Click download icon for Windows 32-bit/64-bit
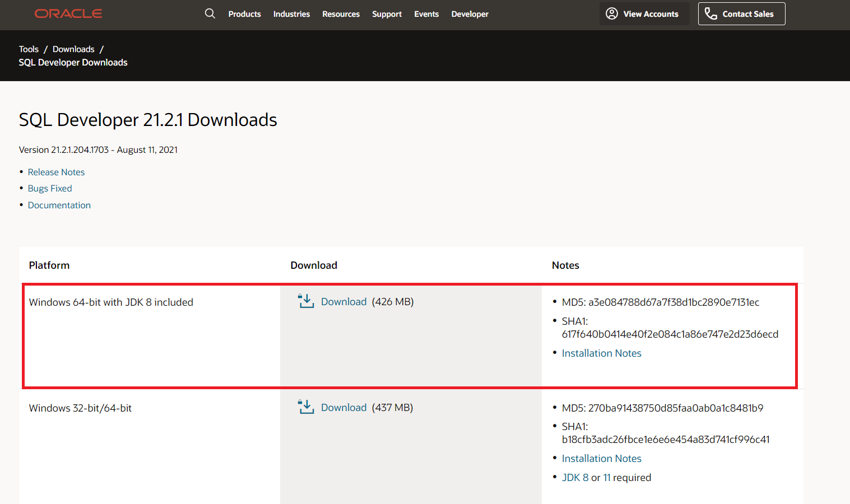 (306, 407)
